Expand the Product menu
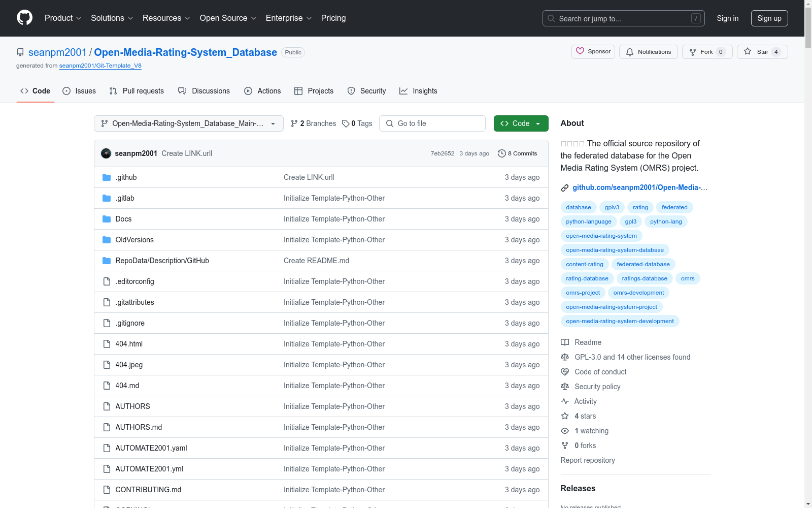Viewport: 812px width, 508px height. click(x=63, y=18)
